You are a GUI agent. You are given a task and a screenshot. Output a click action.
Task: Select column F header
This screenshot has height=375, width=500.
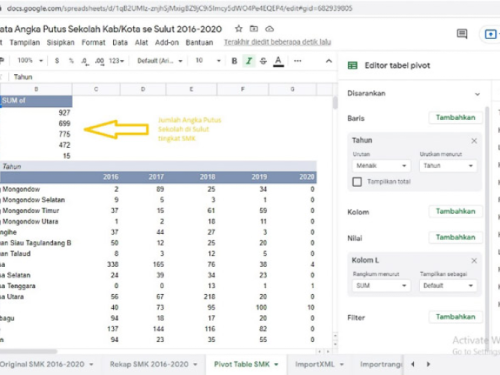click(x=243, y=89)
